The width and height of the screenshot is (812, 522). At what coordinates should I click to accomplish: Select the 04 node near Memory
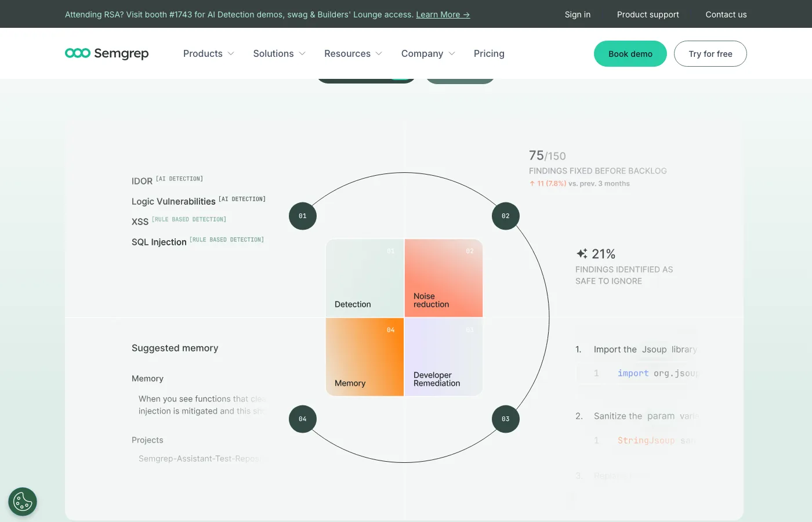coord(302,419)
